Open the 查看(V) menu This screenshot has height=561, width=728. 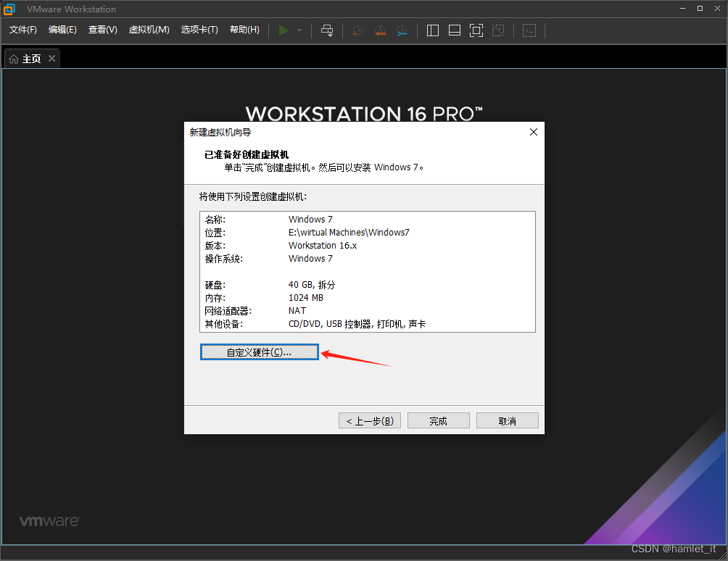(103, 30)
